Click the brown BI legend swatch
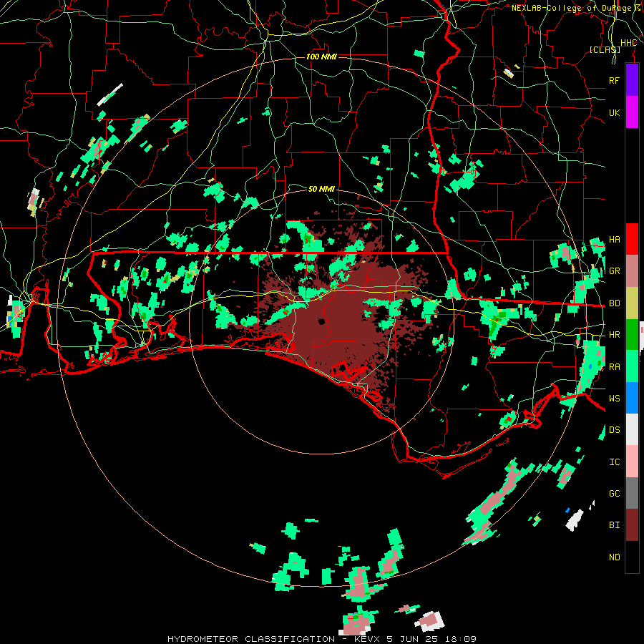This screenshot has height=644, width=644. click(632, 525)
